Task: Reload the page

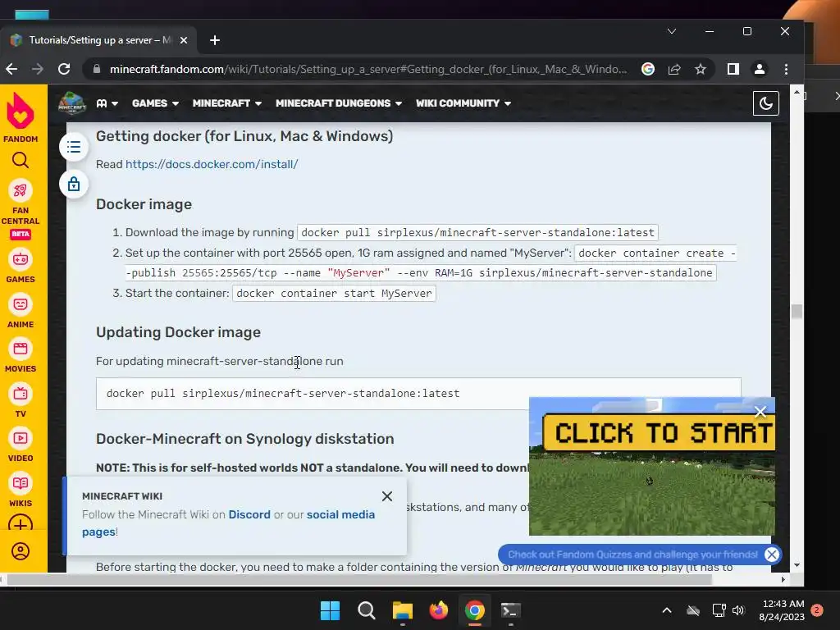Action: [x=64, y=69]
